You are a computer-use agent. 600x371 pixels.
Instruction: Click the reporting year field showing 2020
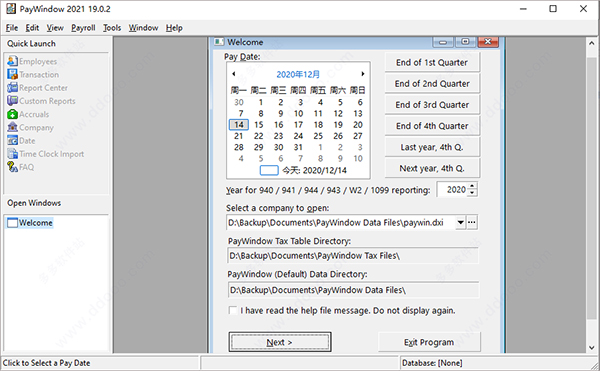(453, 189)
